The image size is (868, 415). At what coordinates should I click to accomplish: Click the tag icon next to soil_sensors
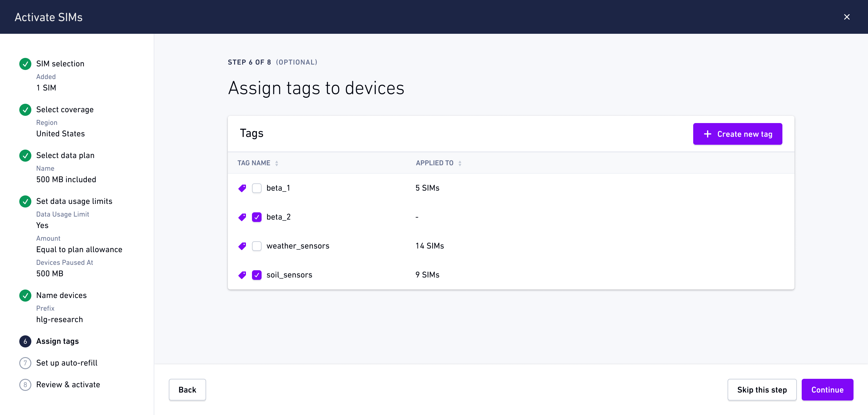click(x=242, y=275)
